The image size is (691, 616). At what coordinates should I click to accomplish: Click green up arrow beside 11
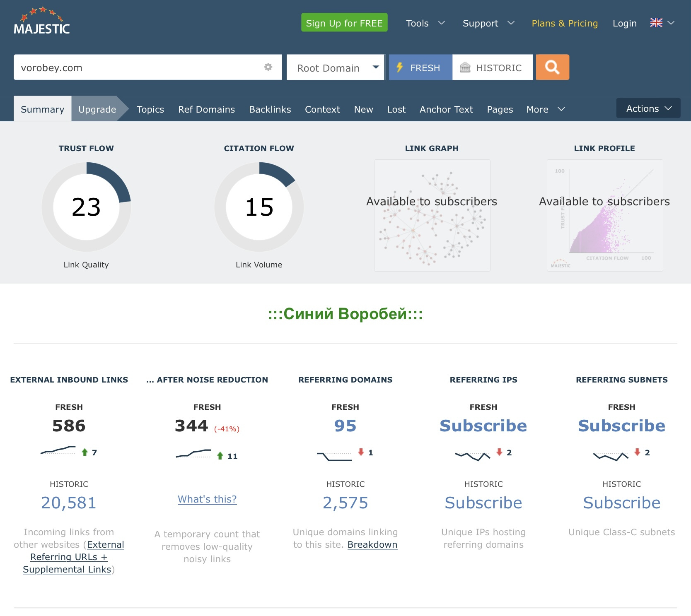[220, 456]
